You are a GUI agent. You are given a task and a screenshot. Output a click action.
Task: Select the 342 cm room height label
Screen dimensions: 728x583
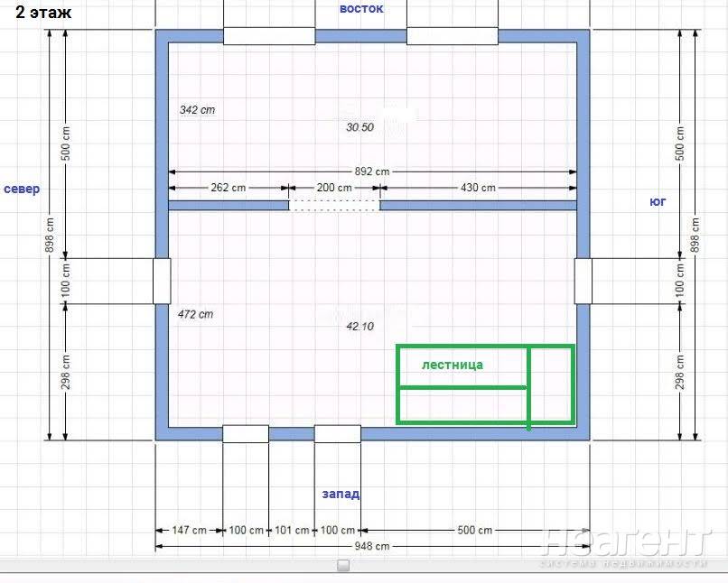point(197,110)
